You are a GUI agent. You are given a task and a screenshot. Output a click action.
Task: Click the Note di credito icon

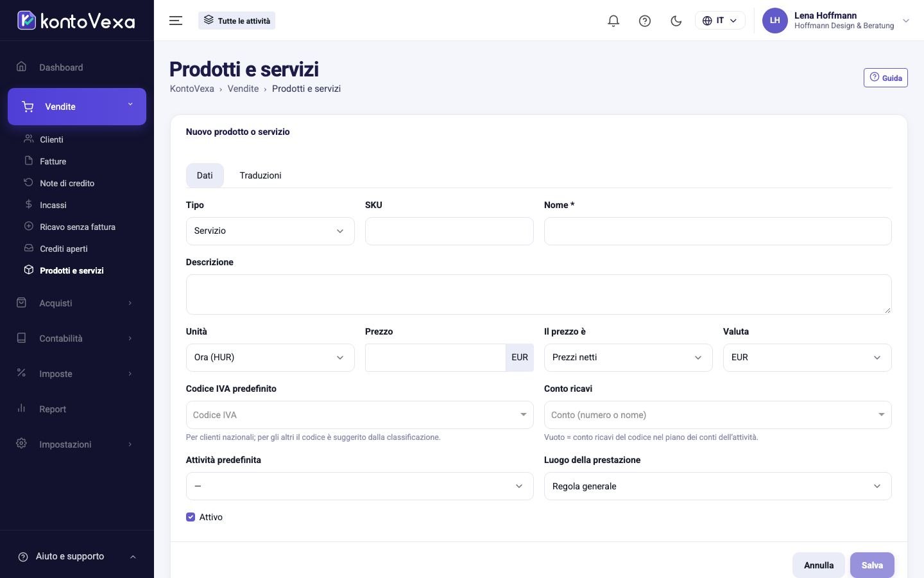point(28,182)
